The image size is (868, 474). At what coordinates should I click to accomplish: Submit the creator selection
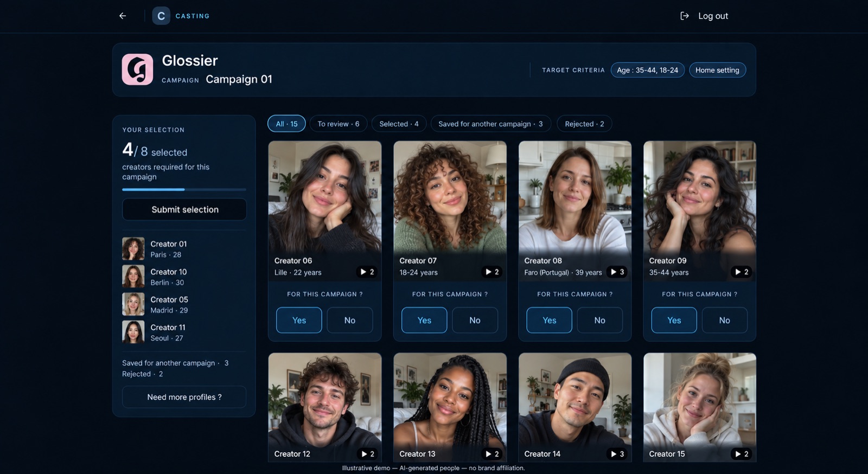(184, 209)
